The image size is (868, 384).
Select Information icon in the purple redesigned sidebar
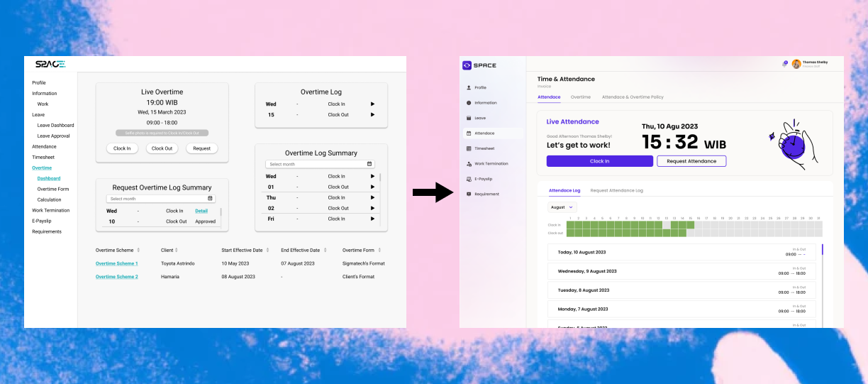pyautogui.click(x=469, y=103)
